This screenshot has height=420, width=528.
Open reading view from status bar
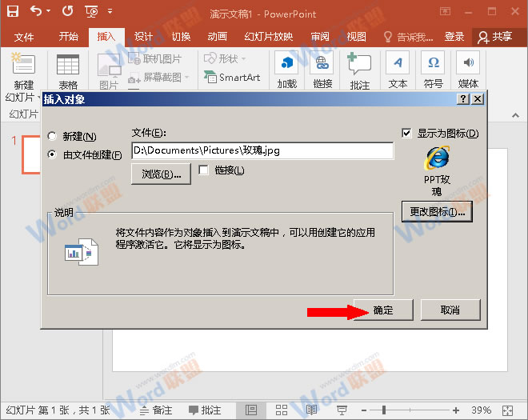(311, 410)
